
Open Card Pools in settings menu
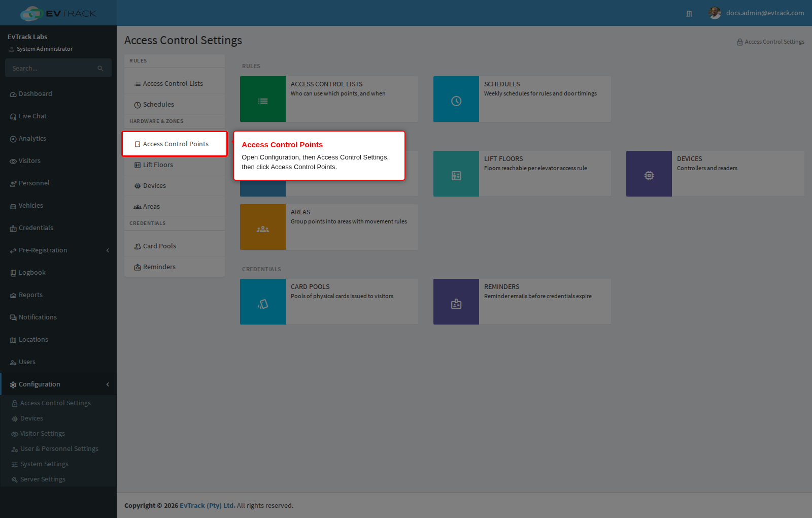tap(175, 246)
